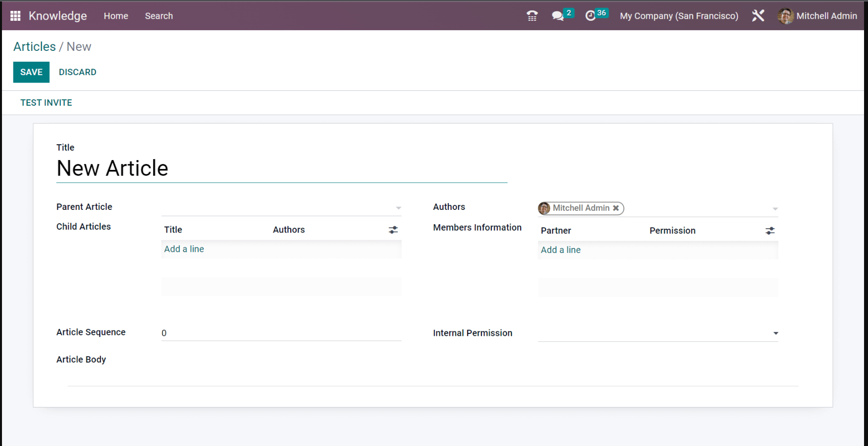Open the Internal Permission dropdown
Viewport: 868px width, 446px height.
[x=775, y=333]
